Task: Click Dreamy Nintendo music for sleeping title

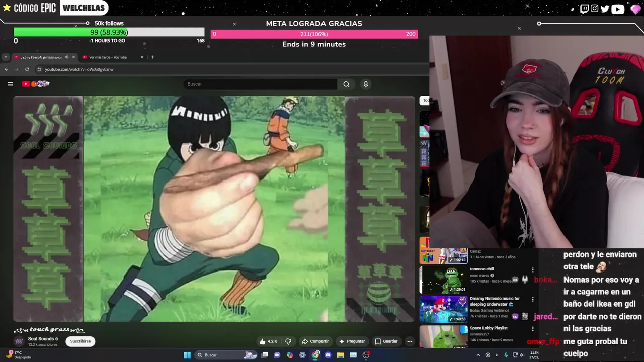Action: (495, 301)
